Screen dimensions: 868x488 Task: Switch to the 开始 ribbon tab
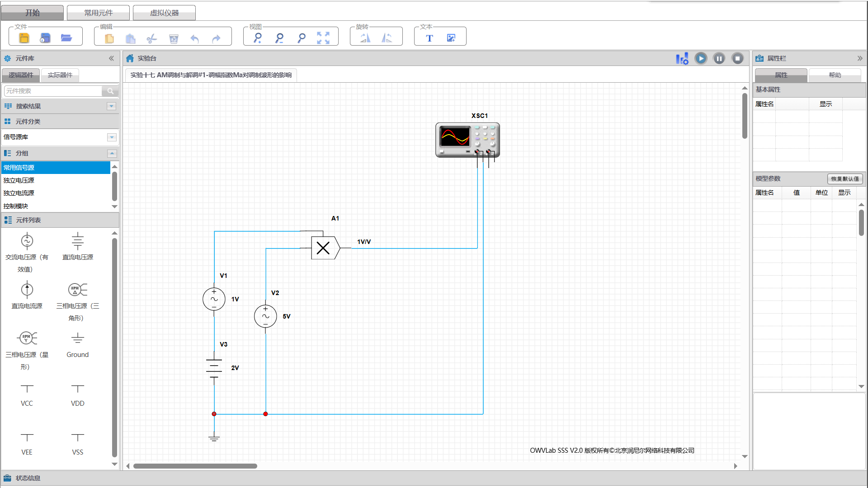33,13
